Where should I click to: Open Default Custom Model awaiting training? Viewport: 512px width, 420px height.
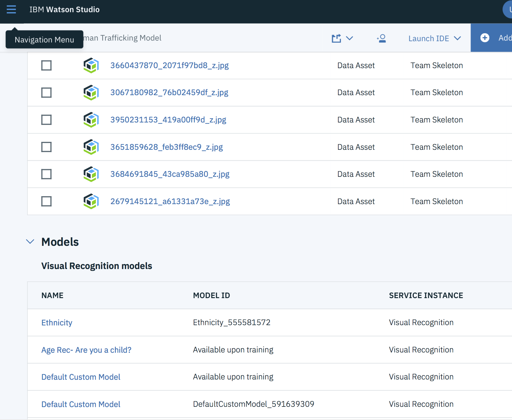pos(81,377)
